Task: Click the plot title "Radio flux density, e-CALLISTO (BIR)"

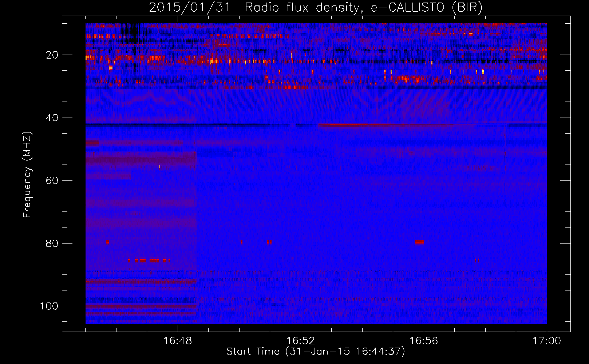Action: tap(363, 7)
